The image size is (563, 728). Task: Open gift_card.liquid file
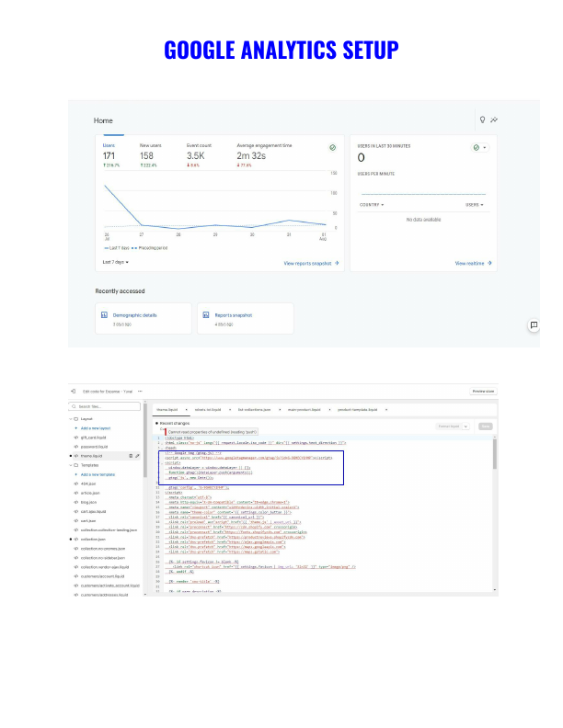(93, 438)
